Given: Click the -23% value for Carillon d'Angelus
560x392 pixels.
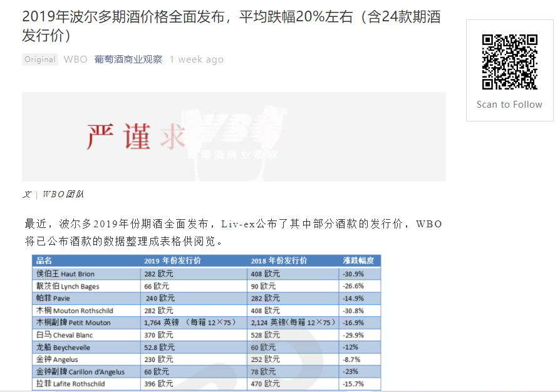Looking at the screenshot, I should tap(350, 372).
